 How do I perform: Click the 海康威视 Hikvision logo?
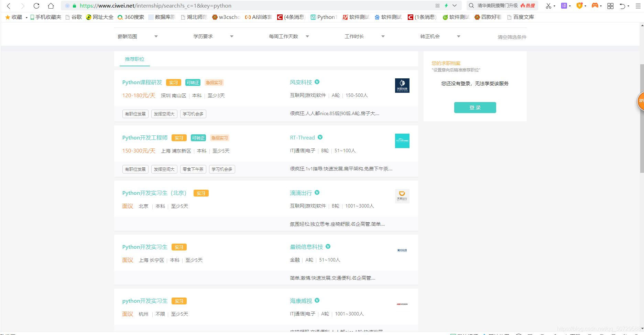coord(402,304)
